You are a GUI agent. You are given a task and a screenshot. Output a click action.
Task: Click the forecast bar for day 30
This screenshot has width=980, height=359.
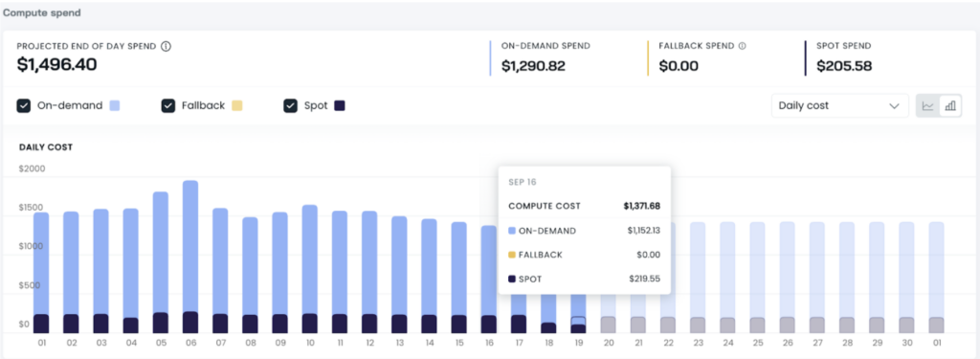click(x=906, y=278)
